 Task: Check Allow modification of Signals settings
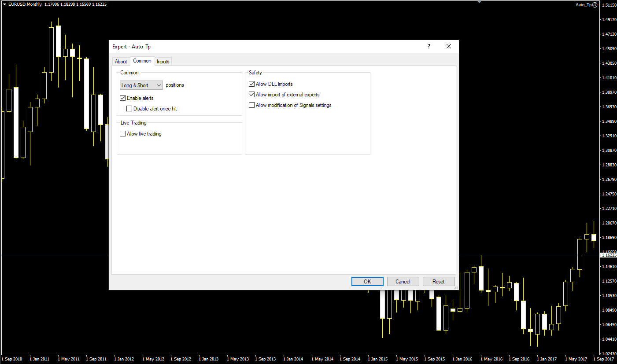(x=252, y=105)
